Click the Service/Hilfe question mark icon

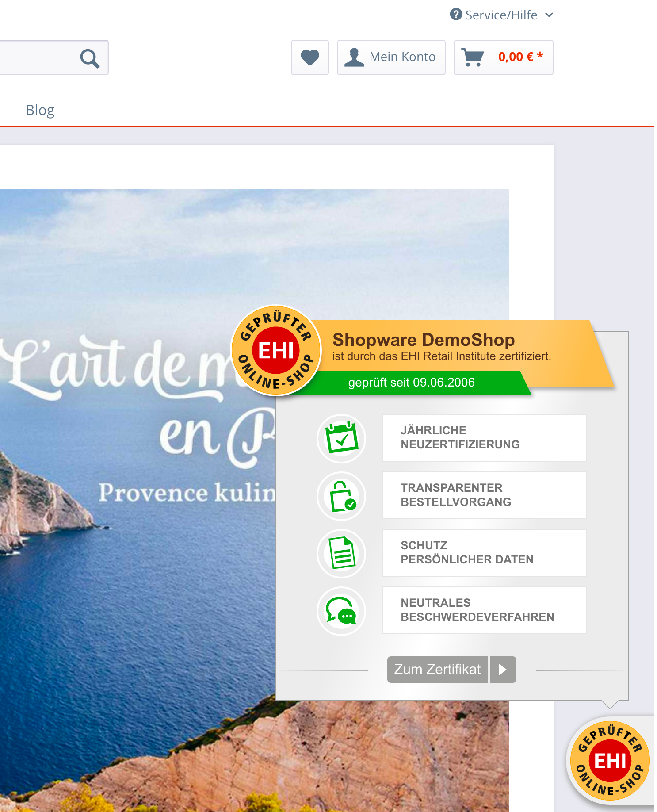456,15
